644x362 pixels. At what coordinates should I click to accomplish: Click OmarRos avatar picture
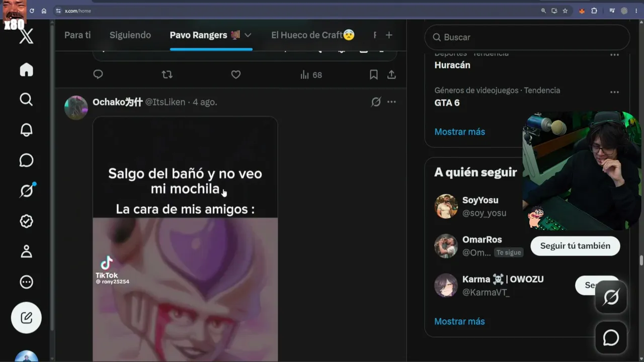pos(446,246)
